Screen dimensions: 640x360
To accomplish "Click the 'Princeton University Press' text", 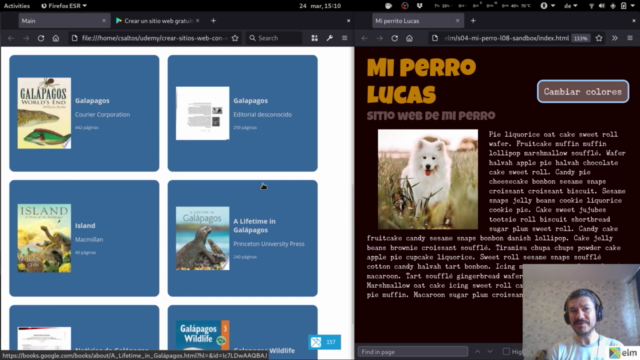I will tap(269, 244).
